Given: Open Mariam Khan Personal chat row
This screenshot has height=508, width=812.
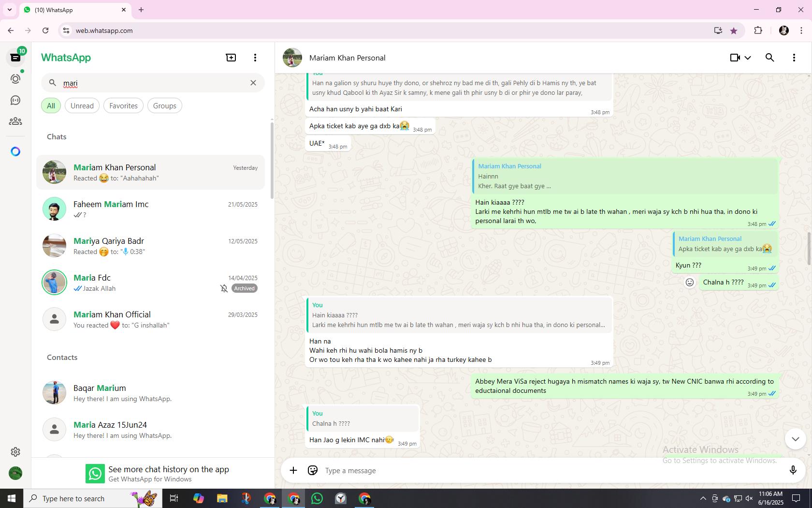Looking at the screenshot, I should click(151, 172).
